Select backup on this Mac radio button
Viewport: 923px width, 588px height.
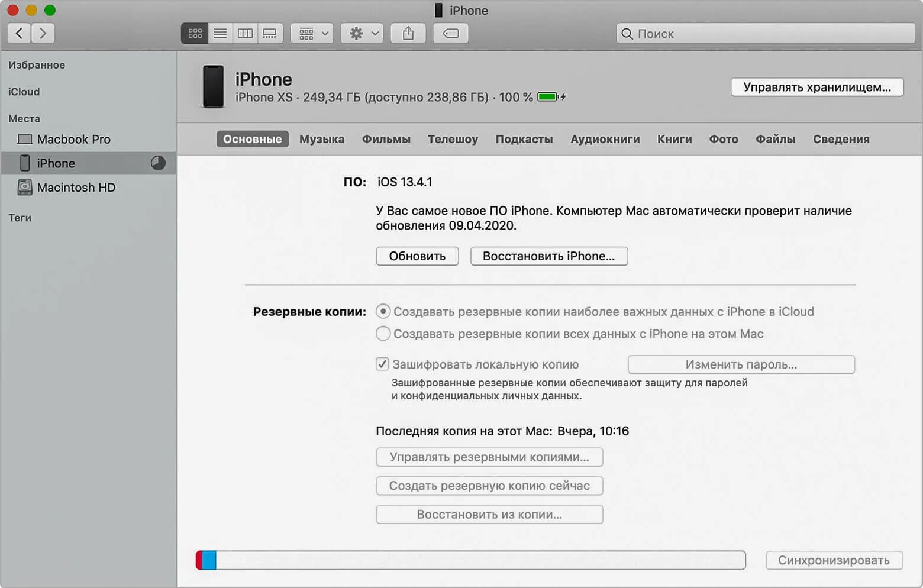(x=383, y=334)
